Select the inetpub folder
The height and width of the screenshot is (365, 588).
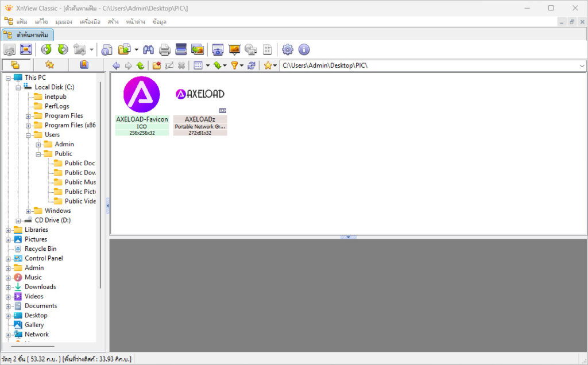pos(56,96)
